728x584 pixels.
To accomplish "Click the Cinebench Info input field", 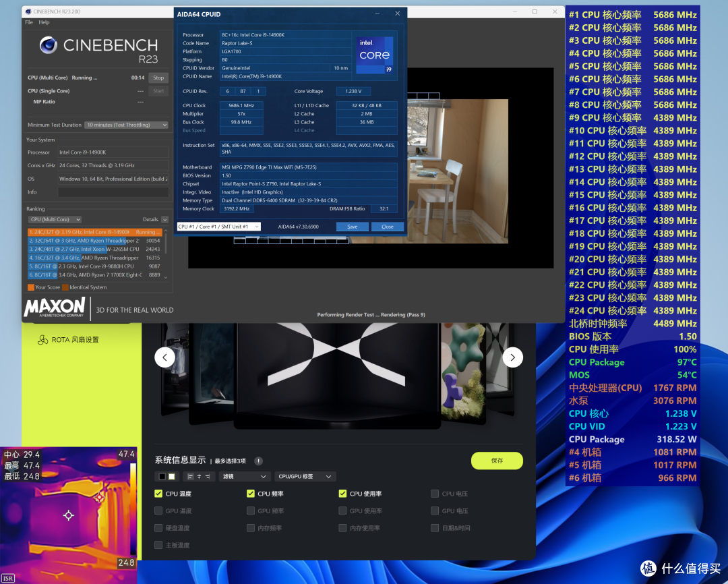I will [x=113, y=192].
